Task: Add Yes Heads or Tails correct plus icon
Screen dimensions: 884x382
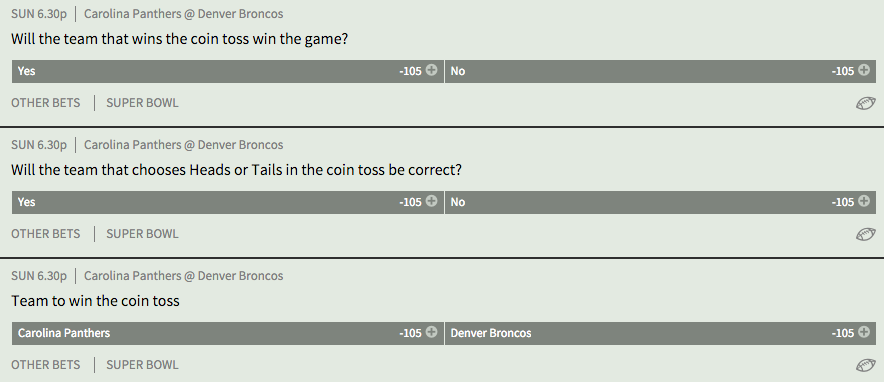Action: pos(431,201)
